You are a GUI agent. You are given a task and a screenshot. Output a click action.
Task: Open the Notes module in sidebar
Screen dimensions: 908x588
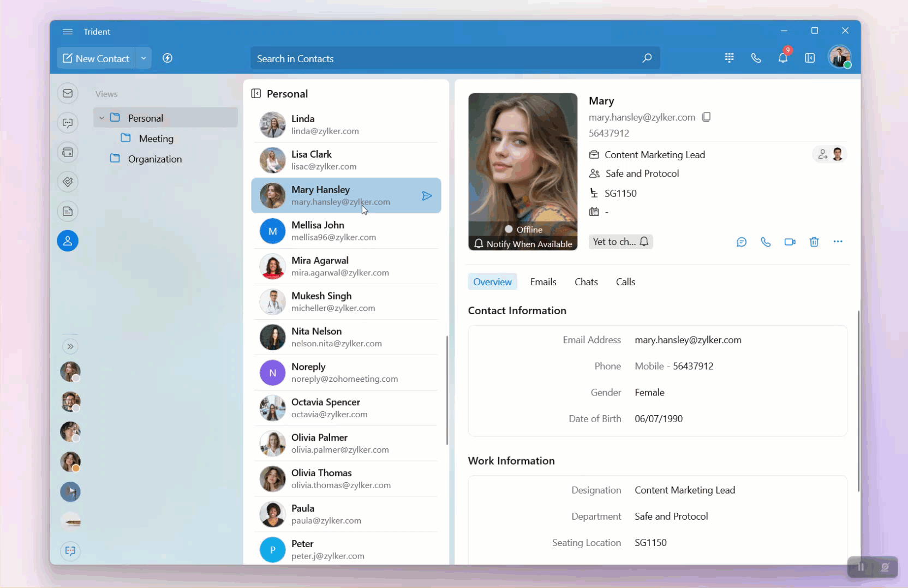click(x=68, y=211)
